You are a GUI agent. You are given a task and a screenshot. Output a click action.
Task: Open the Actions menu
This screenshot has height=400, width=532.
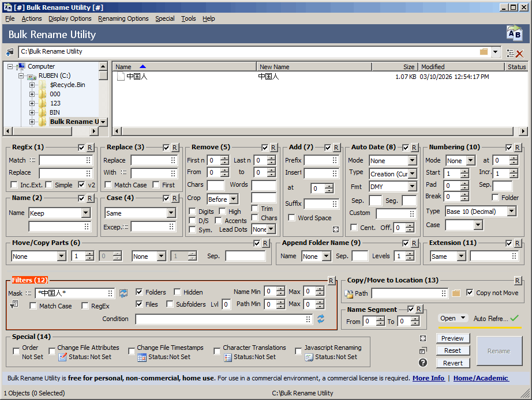pos(32,18)
